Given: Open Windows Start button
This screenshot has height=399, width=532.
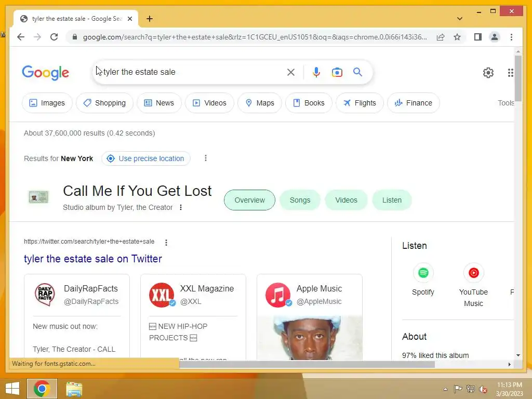Looking at the screenshot, I should pos(12,389).
